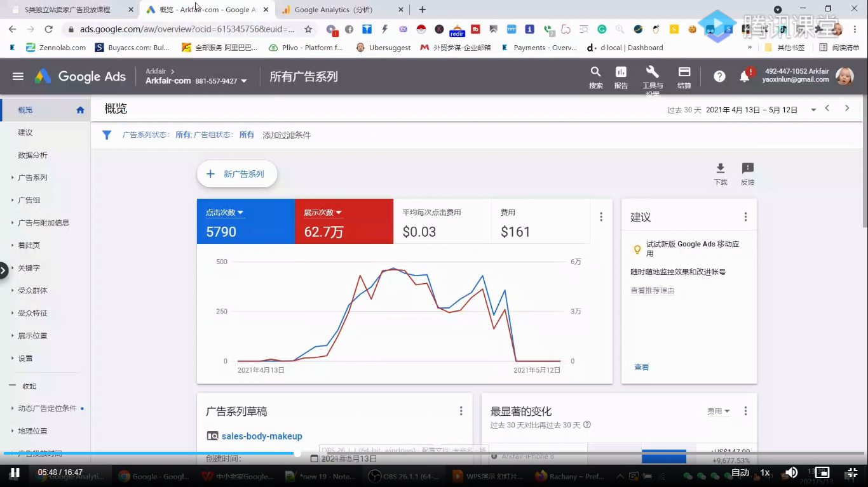
Task: Open the sales-body-makeup draft link
Action: [262, 436]
